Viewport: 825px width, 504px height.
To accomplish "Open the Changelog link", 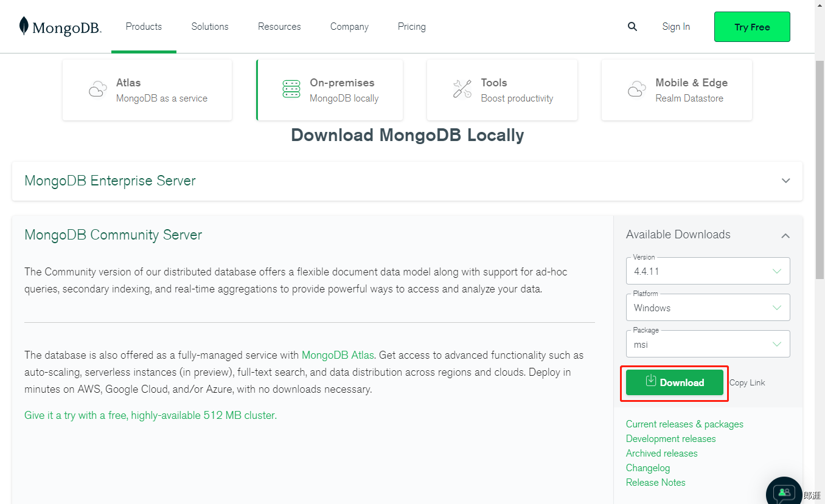I will point(648,468).
